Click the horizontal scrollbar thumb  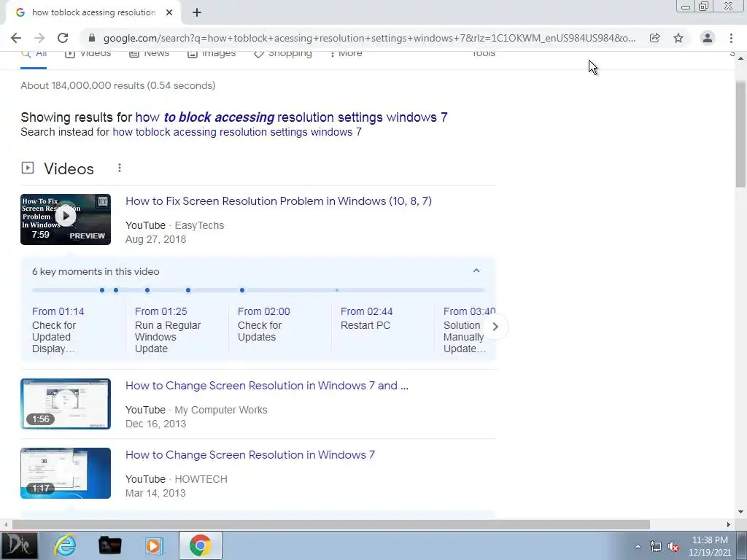(x=331, y=524)
